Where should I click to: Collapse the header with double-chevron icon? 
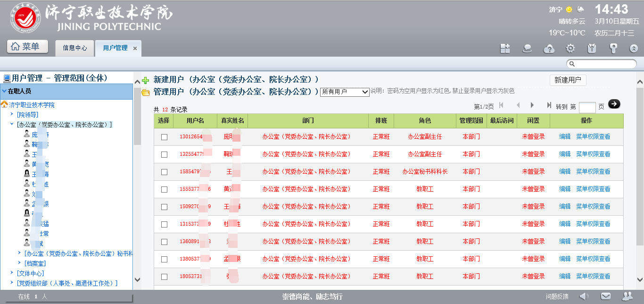(x=634, y=48)
